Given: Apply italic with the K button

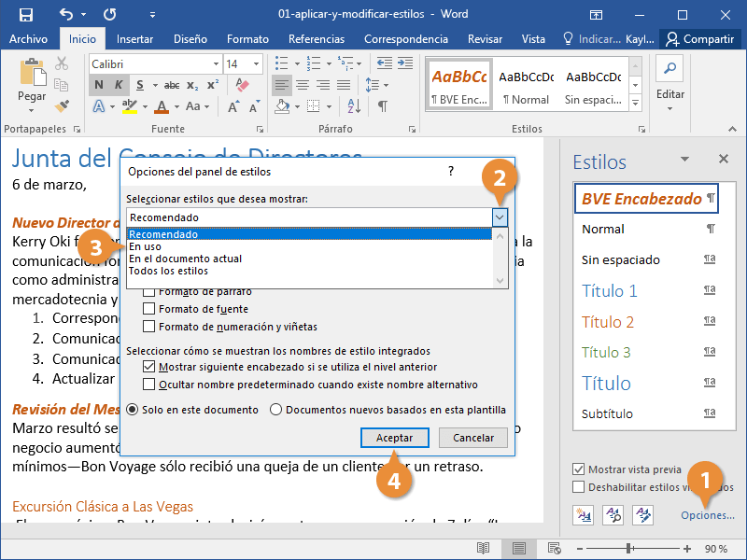Looking at the screenshot, I should point(119,85).
